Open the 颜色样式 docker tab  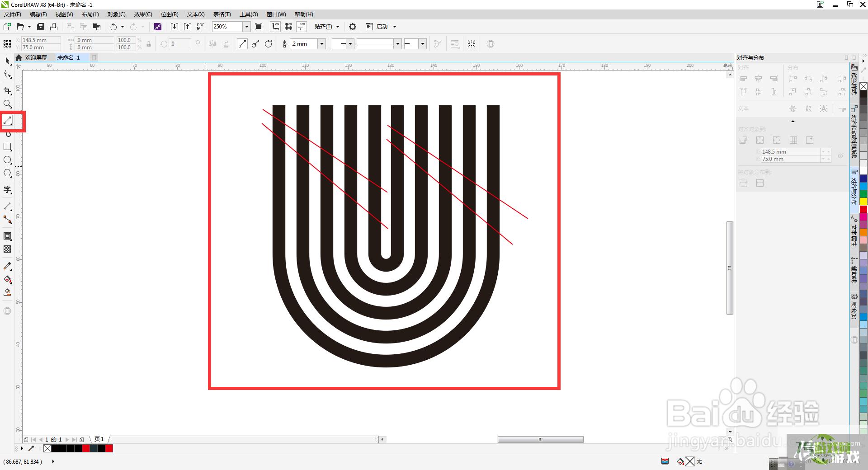[854, 80]
